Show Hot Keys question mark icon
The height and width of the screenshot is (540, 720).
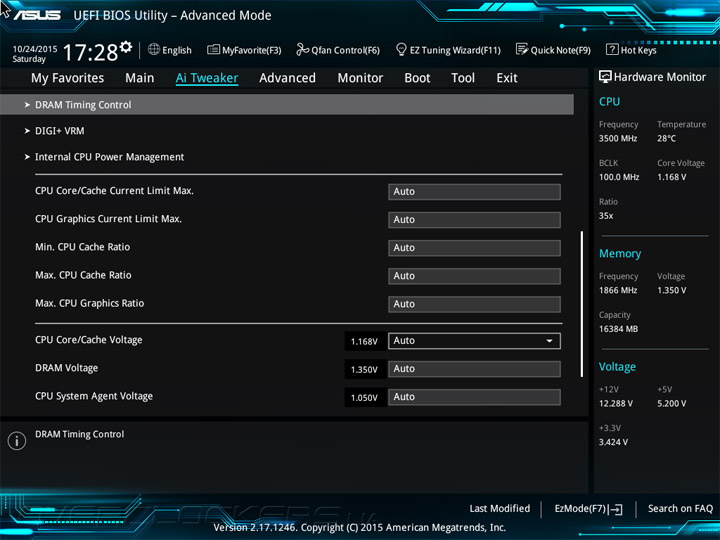click(x=612, y=49)
